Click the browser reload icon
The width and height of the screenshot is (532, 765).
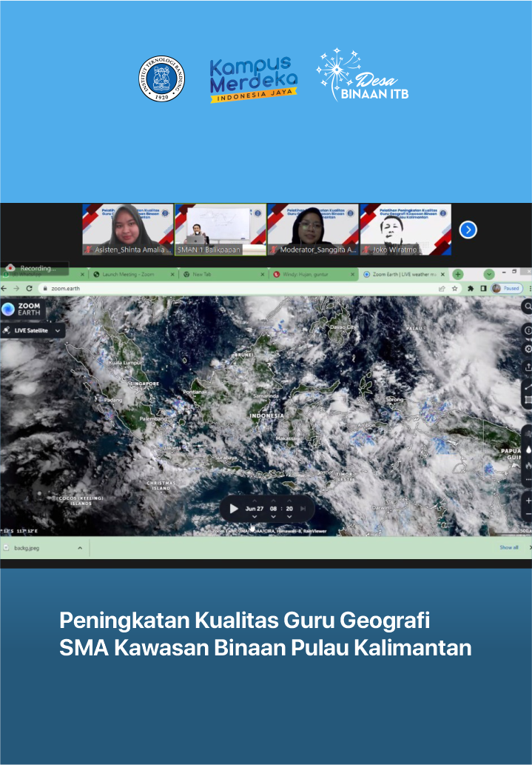point(29,288)
